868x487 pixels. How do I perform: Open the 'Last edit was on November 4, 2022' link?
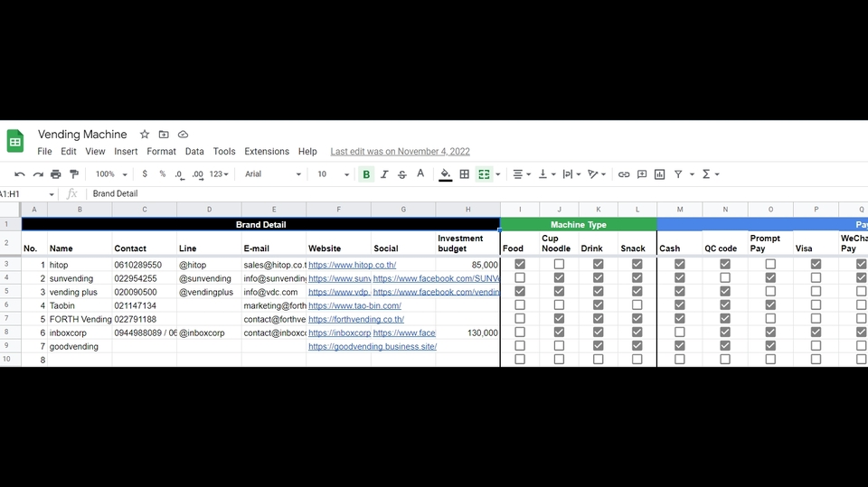401,152
